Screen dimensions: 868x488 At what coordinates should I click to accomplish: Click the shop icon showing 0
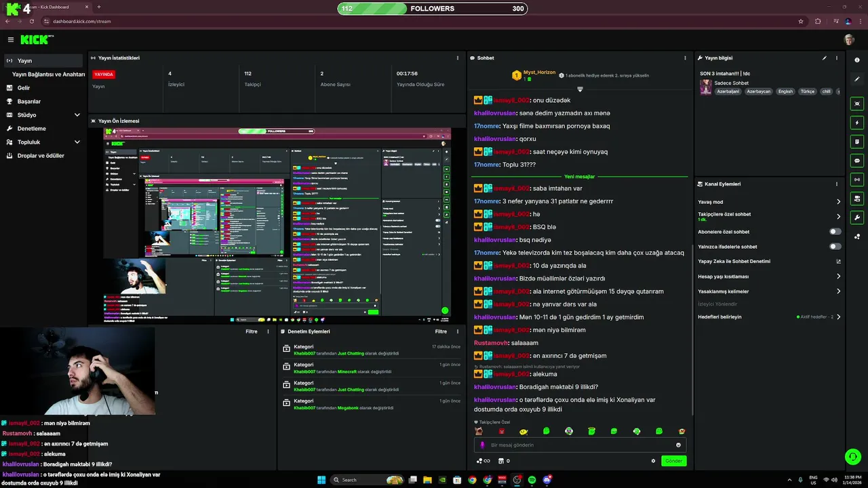coord(503,461)
